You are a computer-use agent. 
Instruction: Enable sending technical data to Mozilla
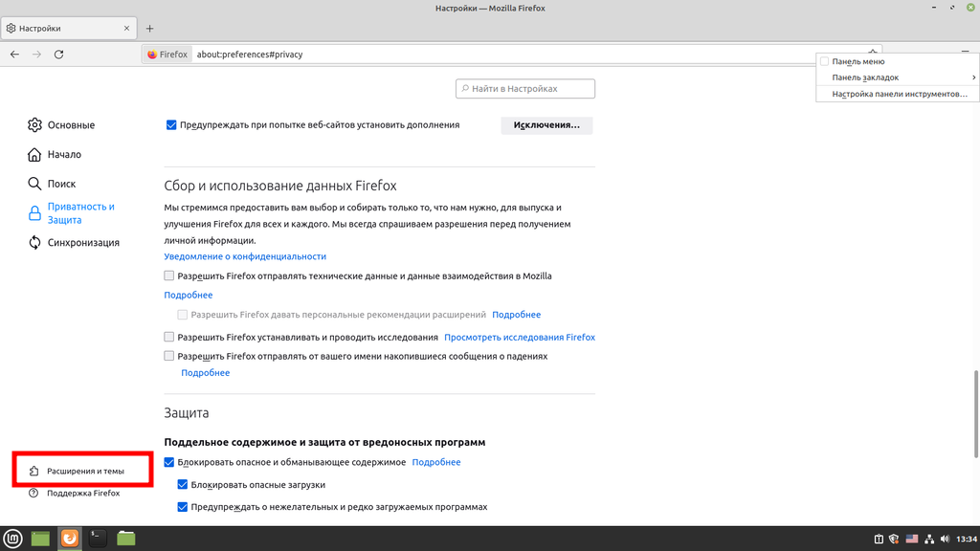(x=169, y=276)
